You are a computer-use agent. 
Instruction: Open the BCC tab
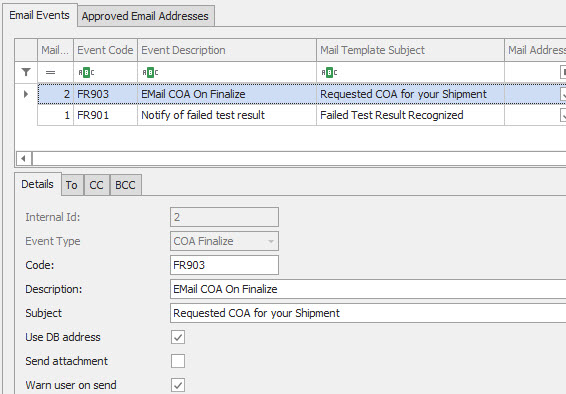point(125,185)
